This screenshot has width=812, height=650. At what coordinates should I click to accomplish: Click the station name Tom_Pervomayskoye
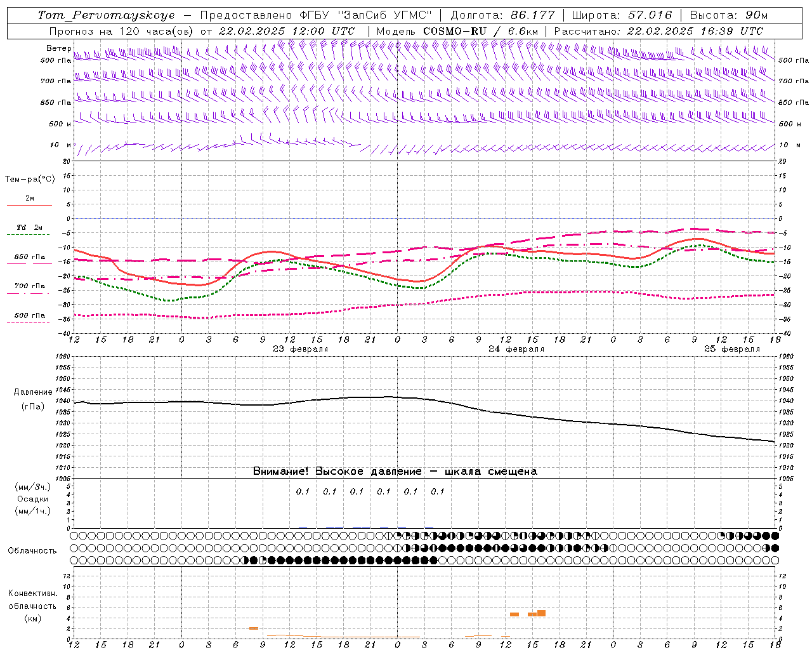pos(106,15)
